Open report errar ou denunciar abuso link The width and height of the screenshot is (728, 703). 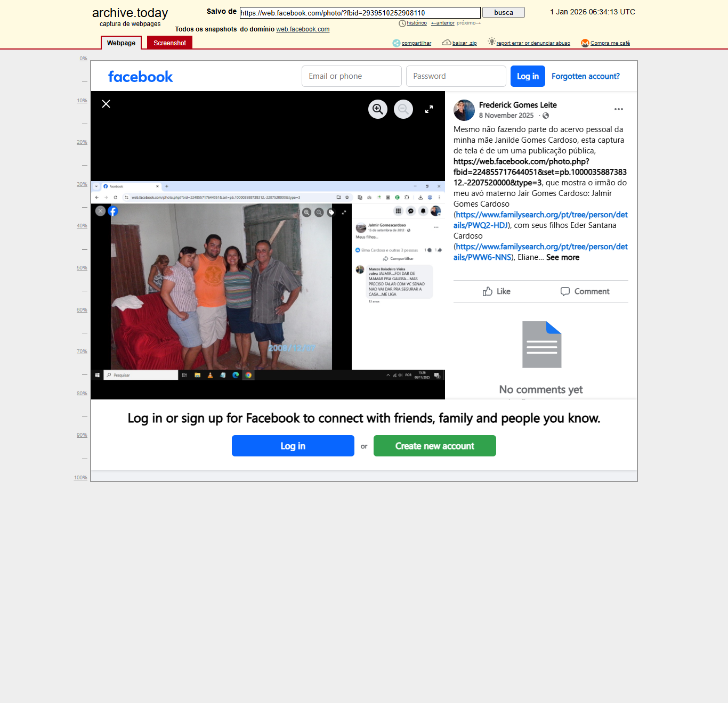coord(533,43)
